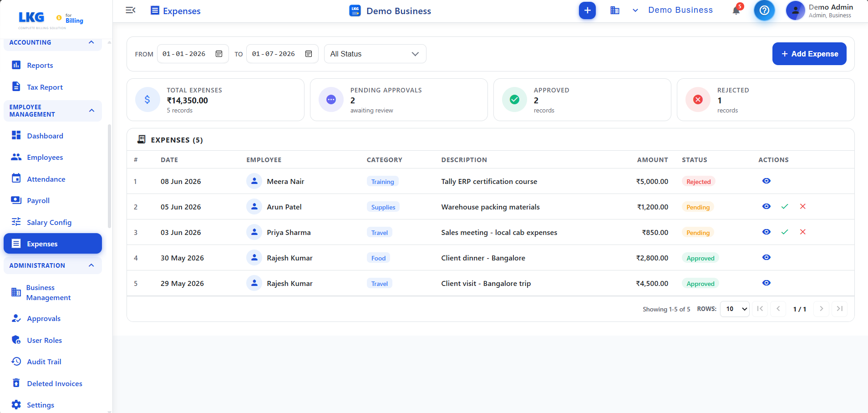868x413 pixels.
Task: Open the rows per page dropdown
Action: [735, 309]
